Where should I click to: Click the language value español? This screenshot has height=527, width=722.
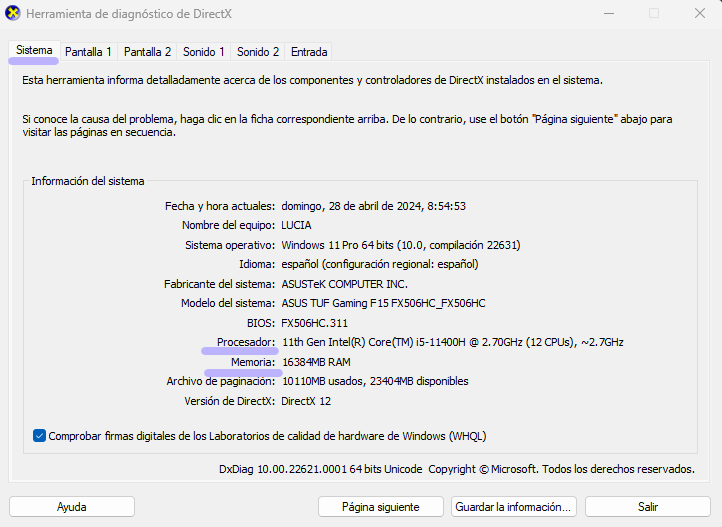(x=380, y=264)
